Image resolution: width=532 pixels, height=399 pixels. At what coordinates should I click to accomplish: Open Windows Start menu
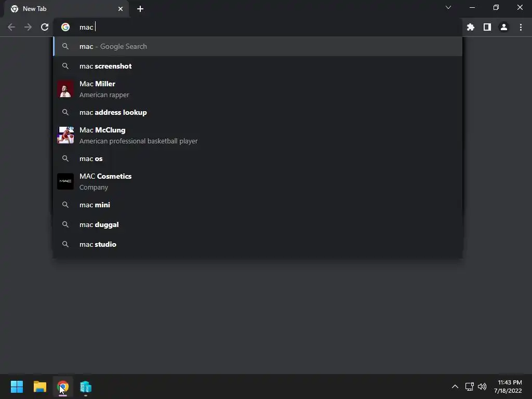(x=17, y=387)
